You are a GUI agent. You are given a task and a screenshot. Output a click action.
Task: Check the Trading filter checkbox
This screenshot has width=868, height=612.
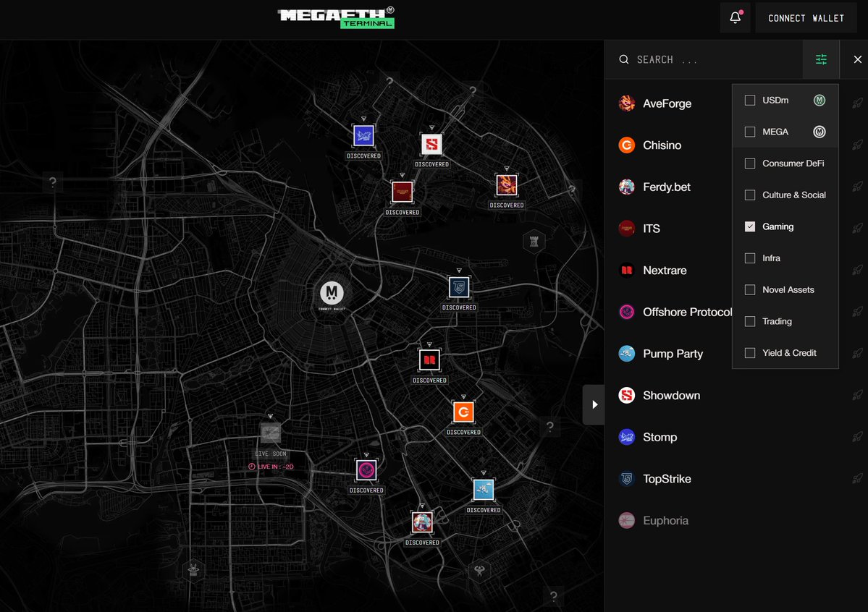click(750, 321)
